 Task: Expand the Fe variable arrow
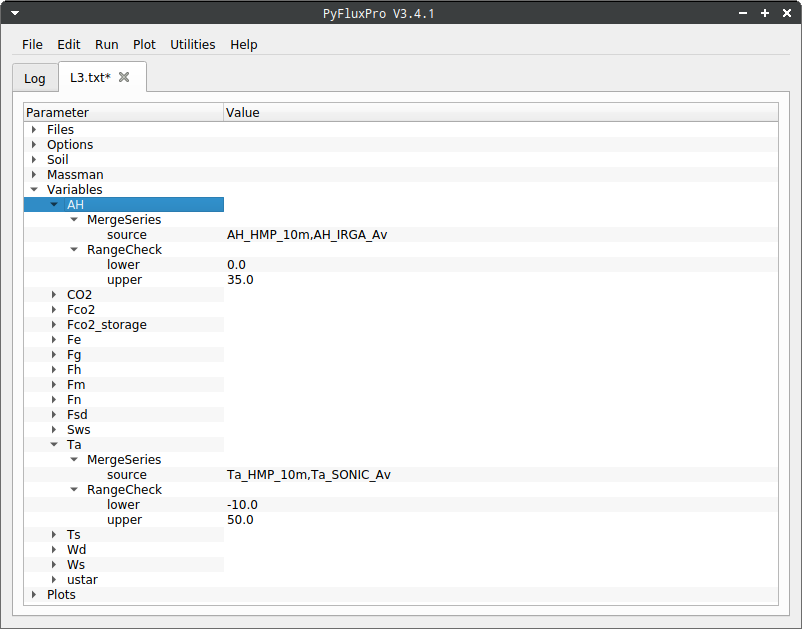click(54, 340)
